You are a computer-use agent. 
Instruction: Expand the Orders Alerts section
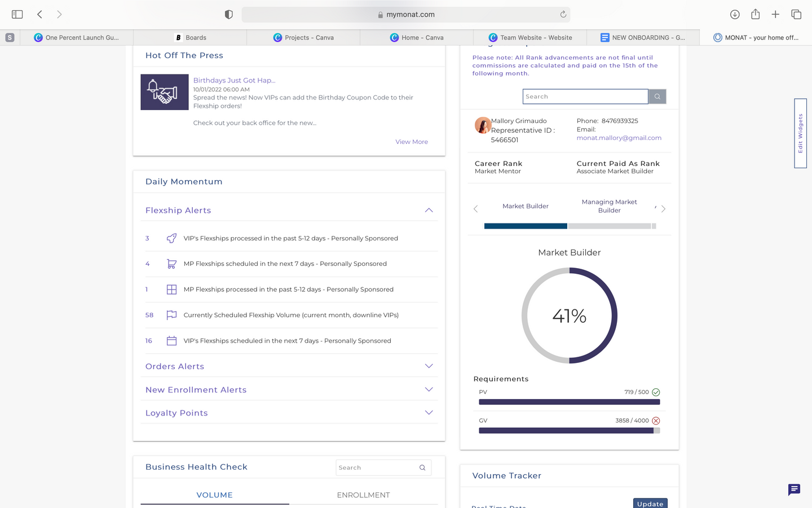pos(429,366)
